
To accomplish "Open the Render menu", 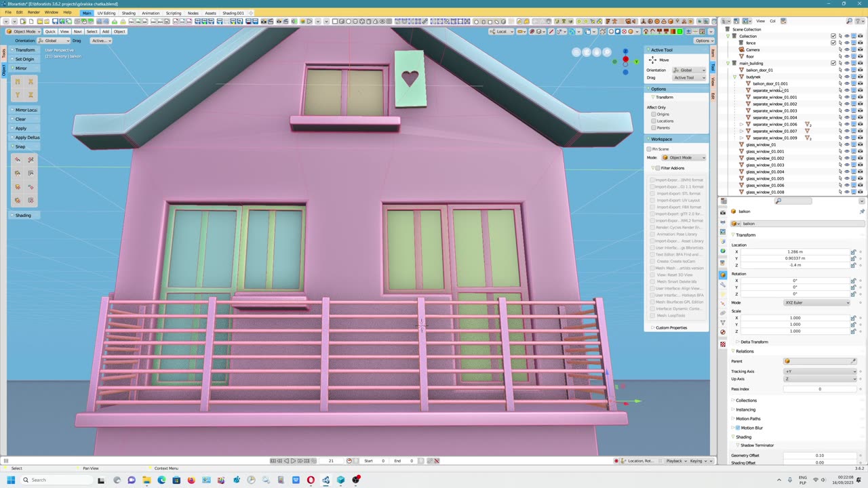I will (33, 12).
